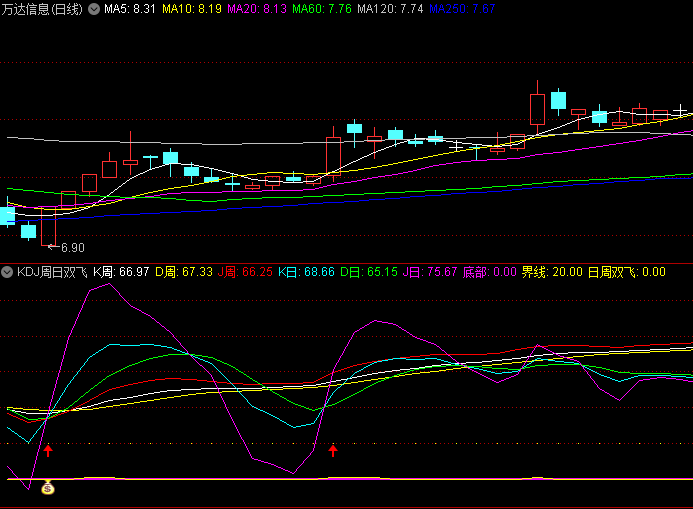Click the first red buy arrow
The height and width of the screenshot is (509, 693).
point(47,451)
